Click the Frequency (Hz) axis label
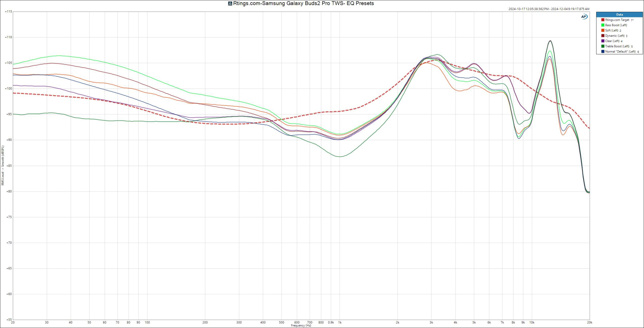Viewport: 644px width, 328px height. click(301, 325)
